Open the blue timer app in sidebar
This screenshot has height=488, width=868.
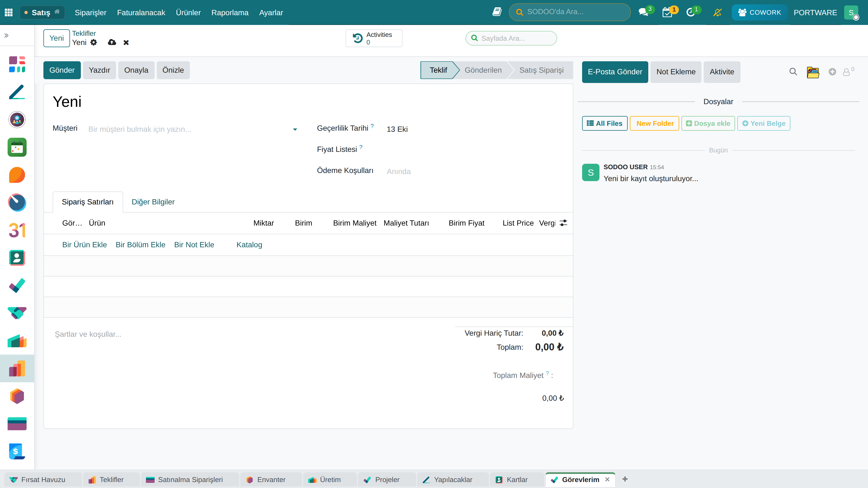click(17, 203)
